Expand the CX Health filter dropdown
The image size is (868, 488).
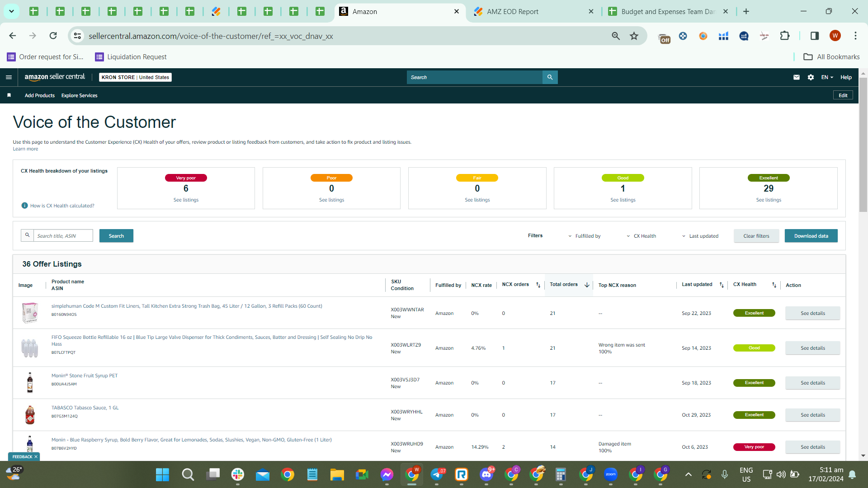(x=641, y=236)
